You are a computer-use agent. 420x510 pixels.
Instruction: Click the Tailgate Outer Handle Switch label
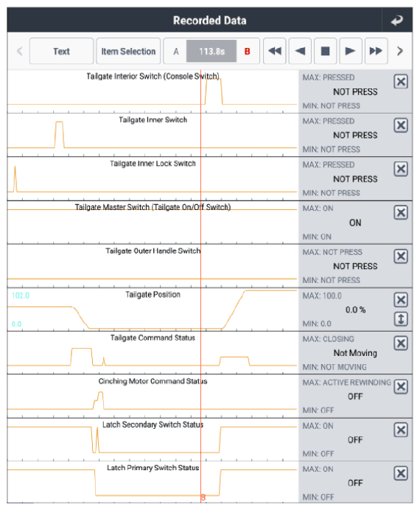pyautogui.click(x=153, y=251)
